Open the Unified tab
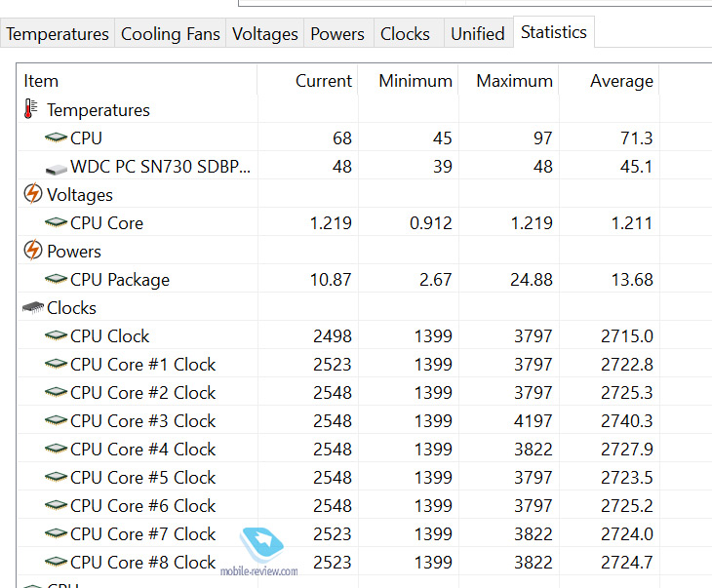This screenshot has width=712, height=588. [477, 34]
